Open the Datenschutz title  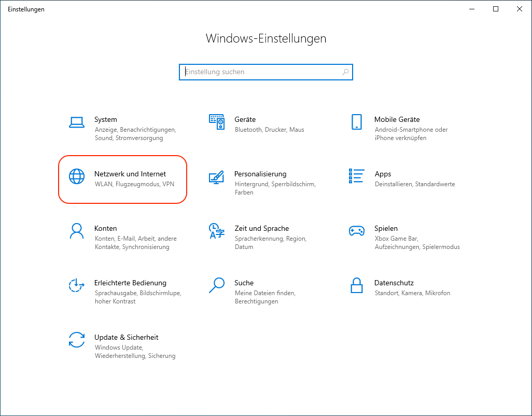click(x=394, y=283)
